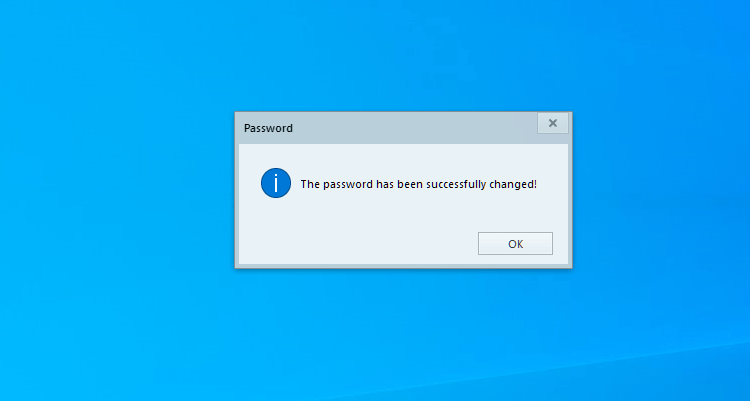This screenshot has height=401, width=750.
Task: Dismiss the dialog using the X icon
Action: (x=552, y=123)
